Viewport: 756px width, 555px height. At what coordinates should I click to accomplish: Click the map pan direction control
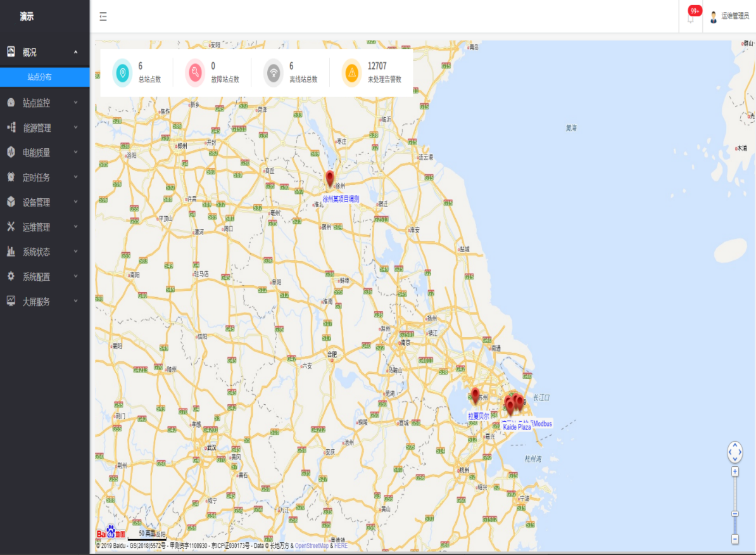(x=734, y=452)
